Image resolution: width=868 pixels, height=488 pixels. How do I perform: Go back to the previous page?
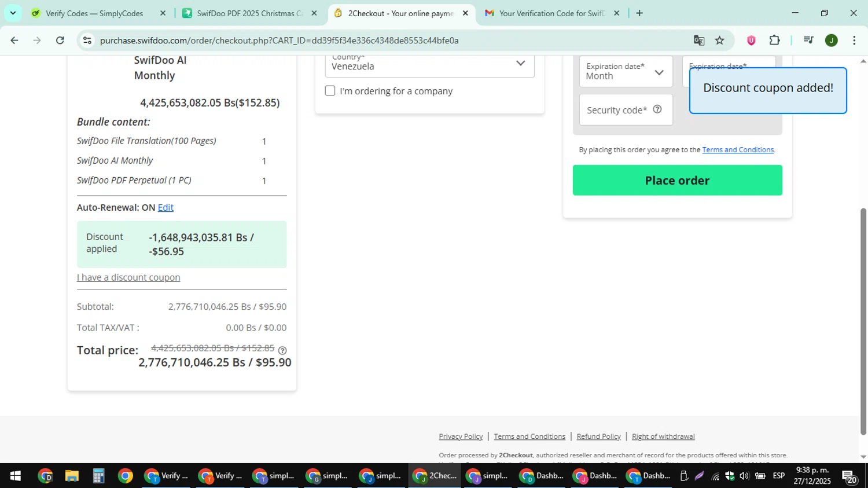[x=14, y=41]
